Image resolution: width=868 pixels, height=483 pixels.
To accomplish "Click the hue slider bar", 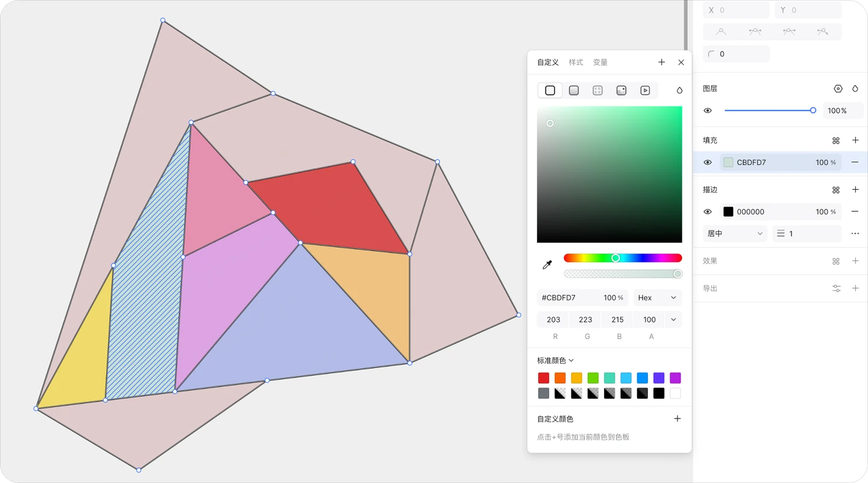I will 623,258.
